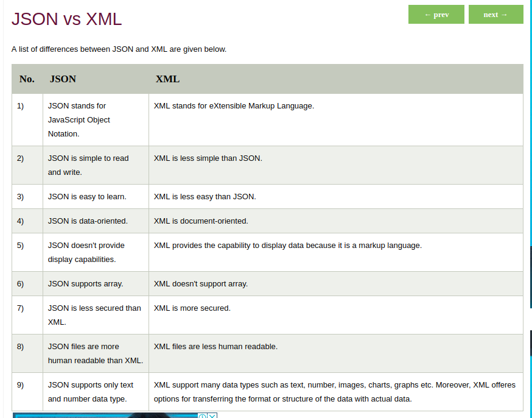The width and height of the screenshot is (532, 418).
Task: Click the 'XML is more secured' cell
Action: [x=192, y=308]
